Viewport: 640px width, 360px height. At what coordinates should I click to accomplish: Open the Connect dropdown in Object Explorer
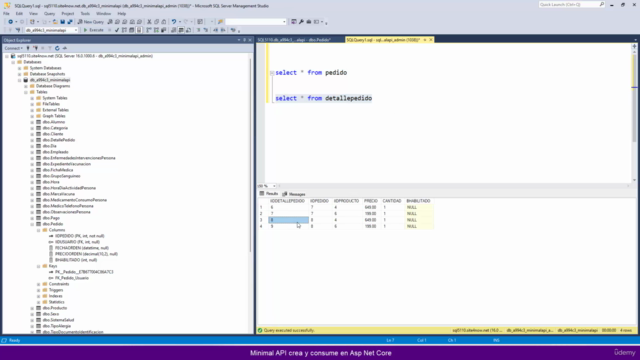coord(13,48)
